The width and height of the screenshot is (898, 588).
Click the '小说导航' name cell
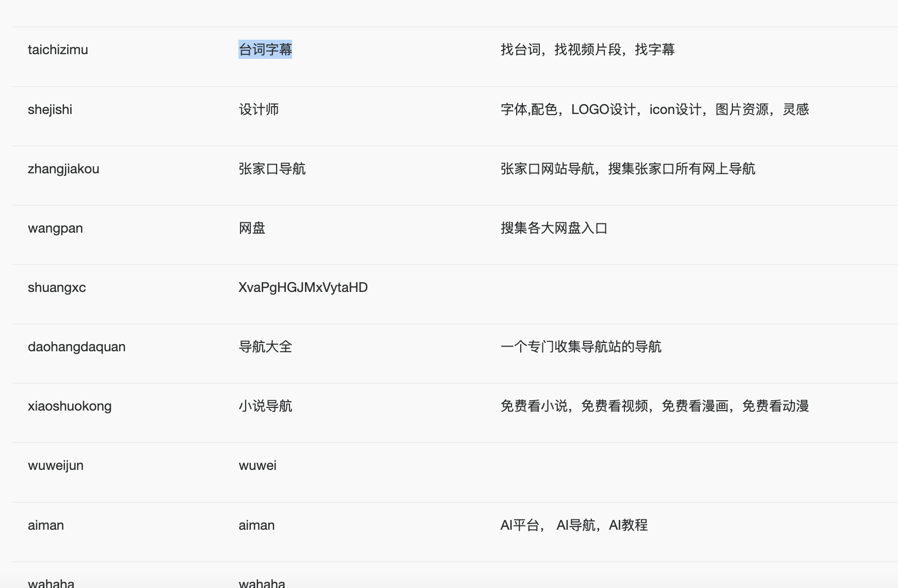coord(265,406)
